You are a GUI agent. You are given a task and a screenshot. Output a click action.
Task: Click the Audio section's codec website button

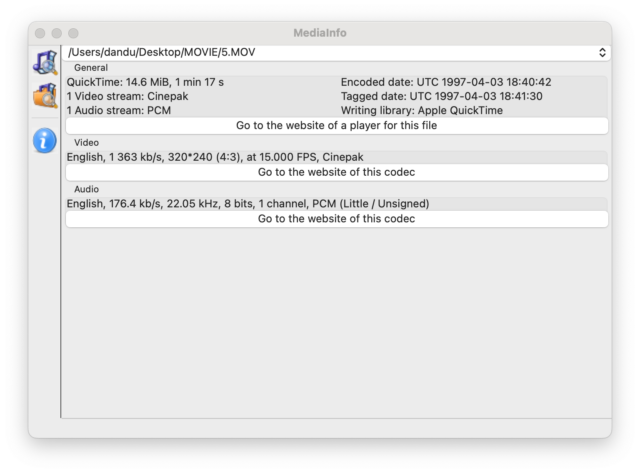[336, 218]
